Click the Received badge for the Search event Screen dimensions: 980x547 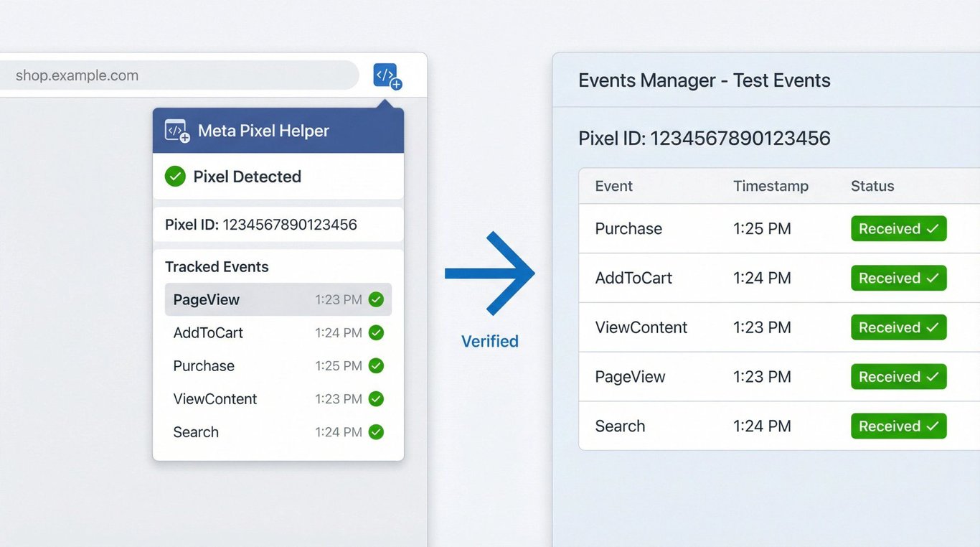tap(899, 426)
